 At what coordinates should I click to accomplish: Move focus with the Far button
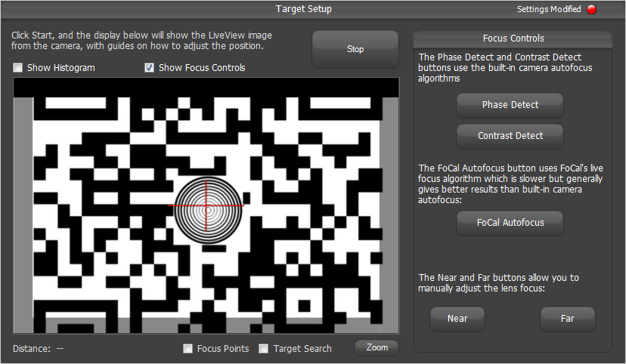tap(567, 319)
